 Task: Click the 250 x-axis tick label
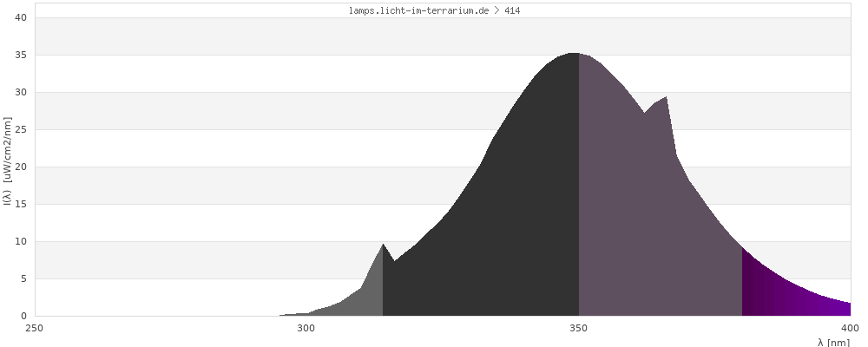click(35, 328)
